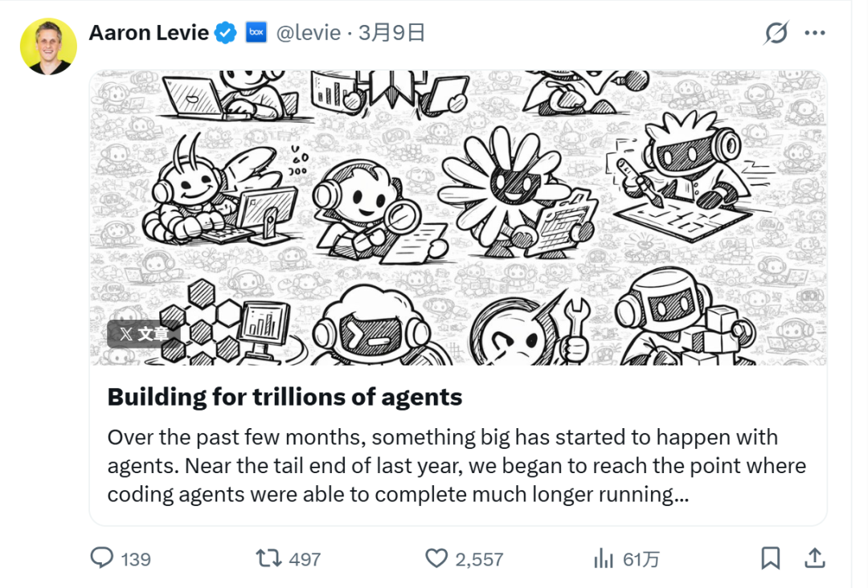Open the article cover illustration
This screenshot has width=868, height=588.
[x=458, y=218]
